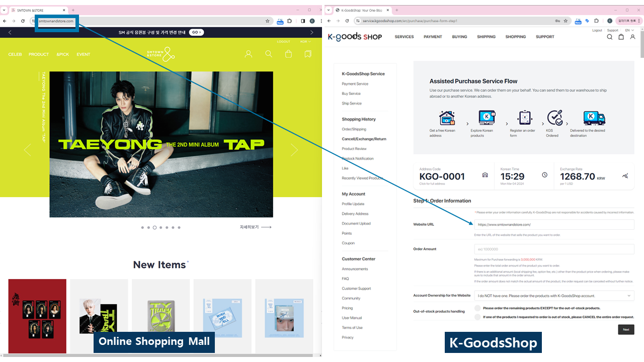Click the SMTOWN bookmark icon
The image size is (644, 362).
click(x=308, y=54)
